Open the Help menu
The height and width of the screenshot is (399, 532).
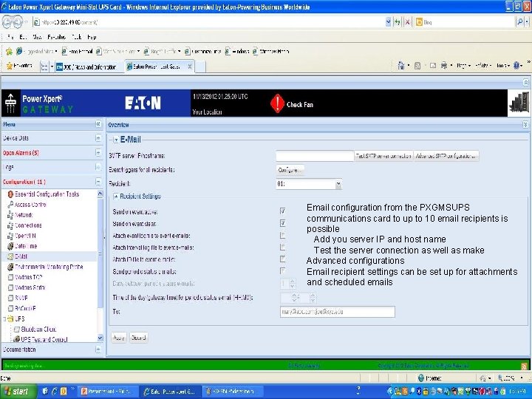click(92, 37)
